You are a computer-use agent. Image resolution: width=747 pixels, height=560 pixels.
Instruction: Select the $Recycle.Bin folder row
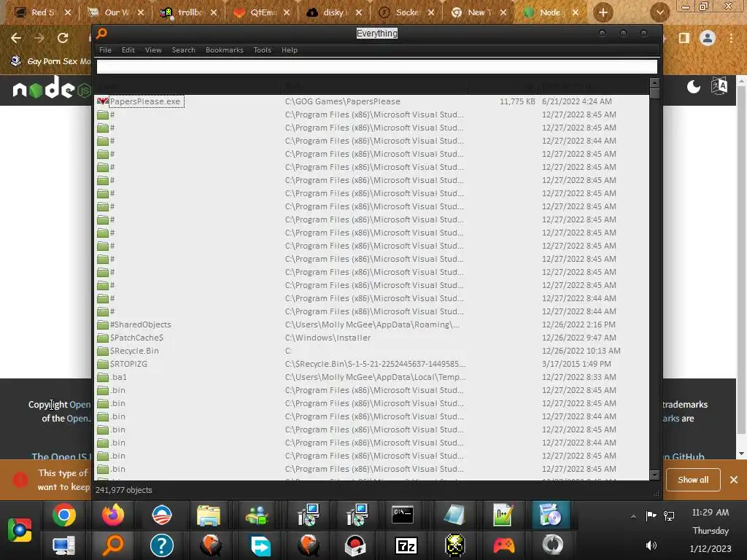click(373, 351)
